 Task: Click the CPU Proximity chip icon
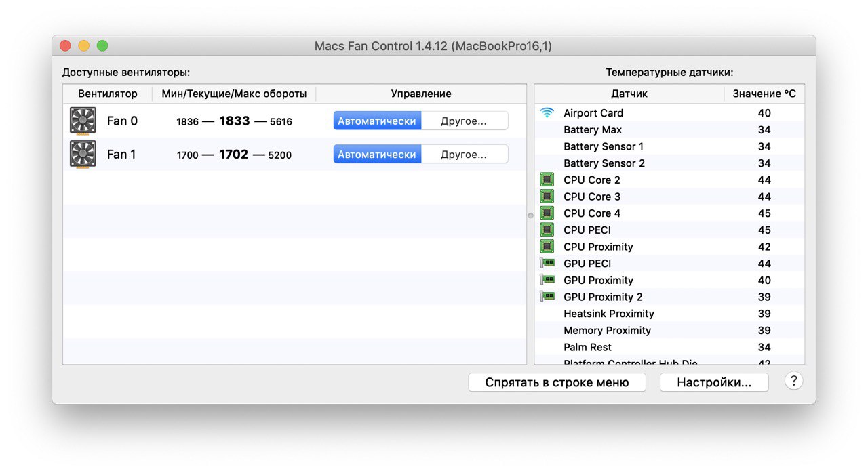tap(547, 247)
